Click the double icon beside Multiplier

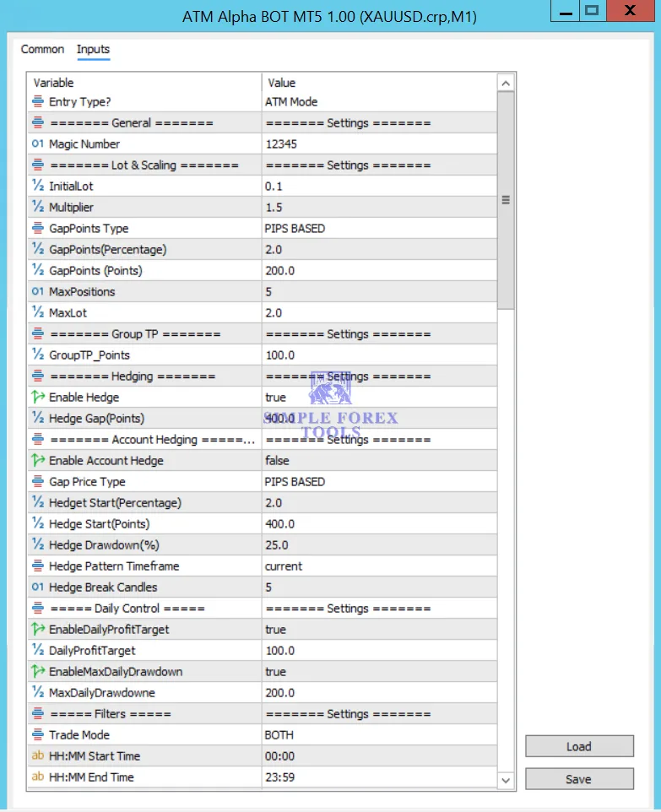pos(38,207)
